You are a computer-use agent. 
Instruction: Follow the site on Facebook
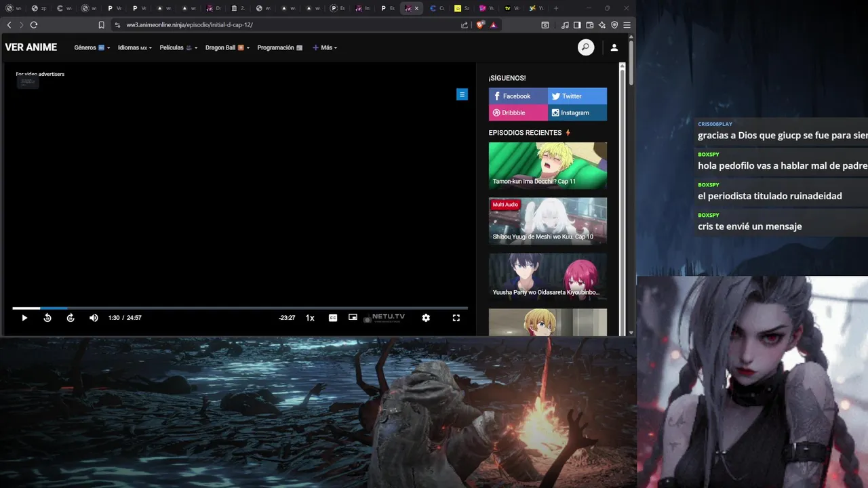[518, 96]
